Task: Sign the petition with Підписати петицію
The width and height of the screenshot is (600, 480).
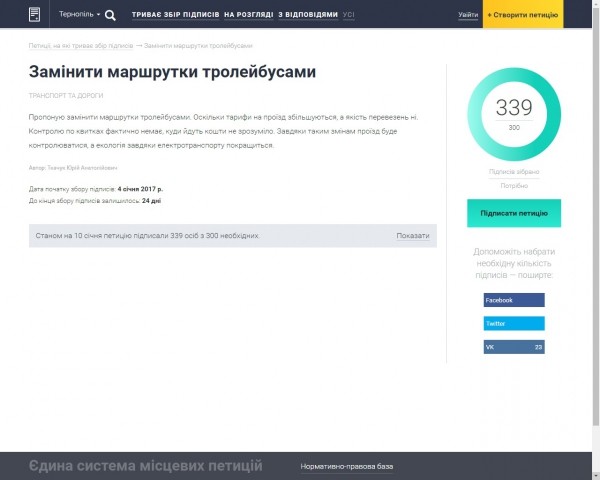Action: pyautogui.click(x=514, y=213)
